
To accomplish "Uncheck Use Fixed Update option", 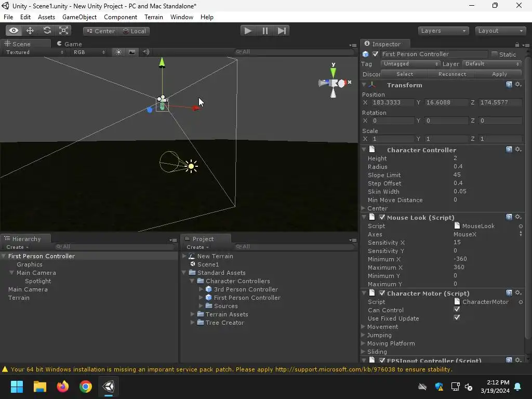I will pos(457,317).
